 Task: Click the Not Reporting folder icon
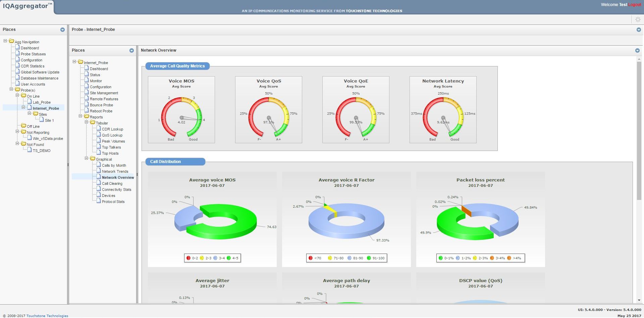[x=23, y=132]
